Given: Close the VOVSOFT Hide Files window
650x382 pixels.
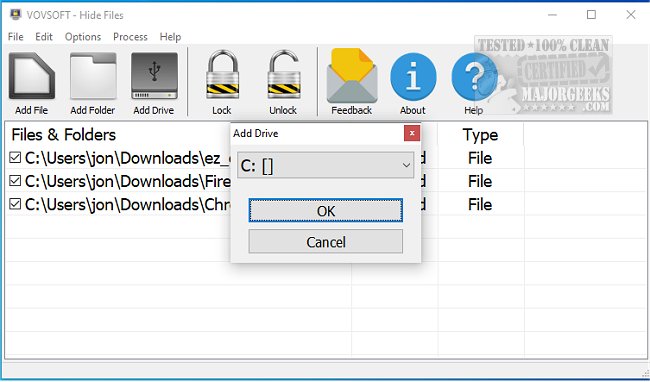Looking at the screenshot, I should 631,15.
